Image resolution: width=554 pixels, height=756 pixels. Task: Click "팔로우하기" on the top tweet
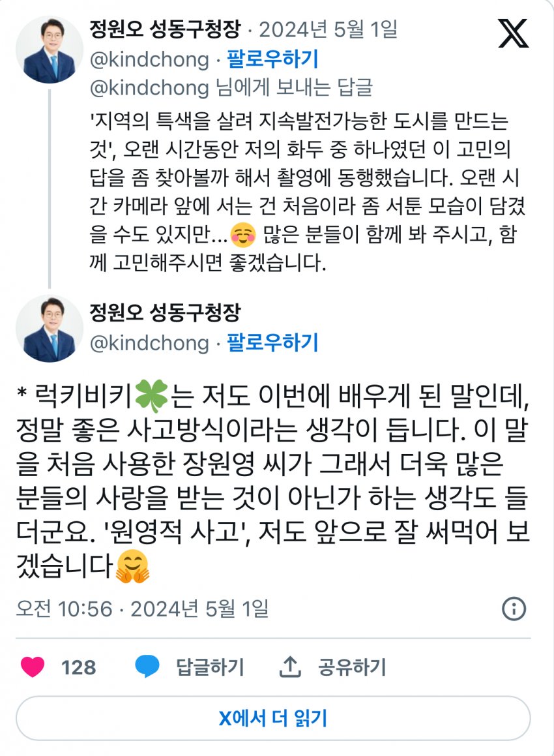pyautogui.click(x=272, y=60)
